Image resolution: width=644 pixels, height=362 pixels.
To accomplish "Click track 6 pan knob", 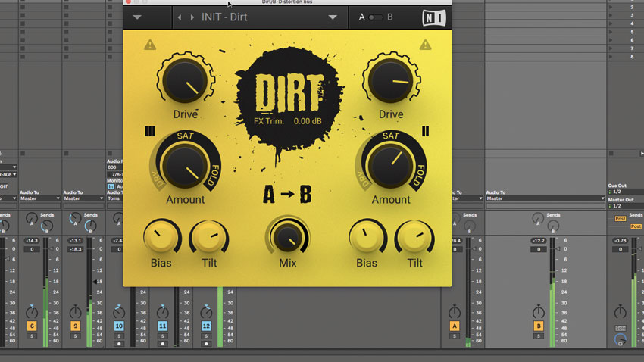I will point(32,313).
